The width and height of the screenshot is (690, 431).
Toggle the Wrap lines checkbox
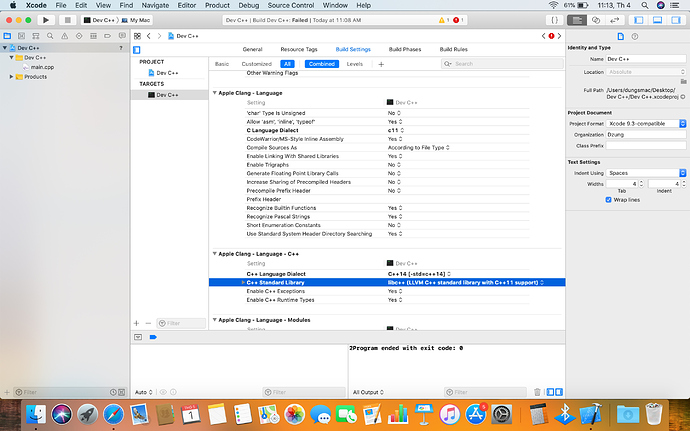click(x=609, y=199)
